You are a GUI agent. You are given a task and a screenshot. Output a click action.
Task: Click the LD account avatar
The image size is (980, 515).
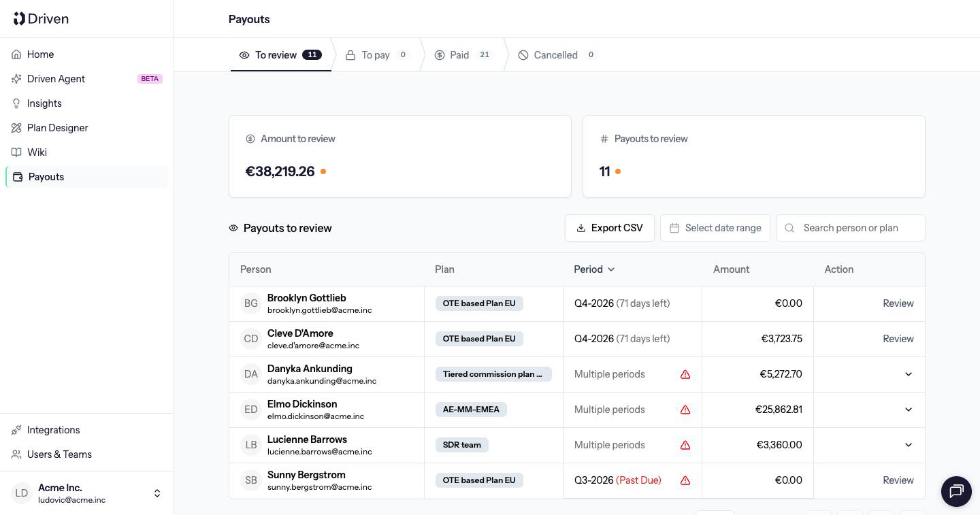(22, 493)
